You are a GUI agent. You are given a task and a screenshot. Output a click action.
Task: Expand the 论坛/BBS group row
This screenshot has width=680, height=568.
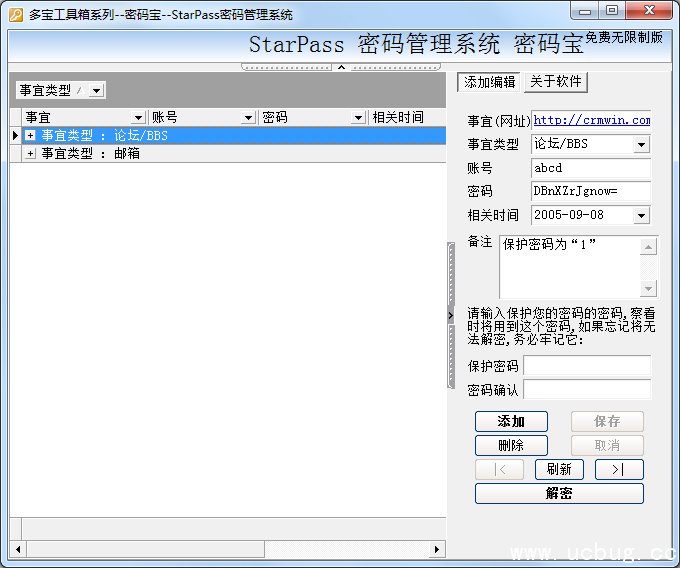click(30, 135)
